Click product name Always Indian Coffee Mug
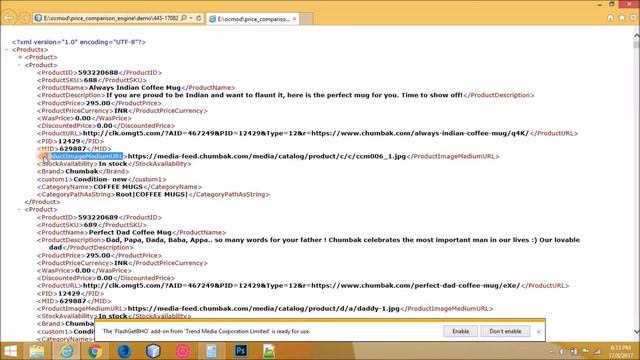This screenshot has width=640, height=360. 135,88
